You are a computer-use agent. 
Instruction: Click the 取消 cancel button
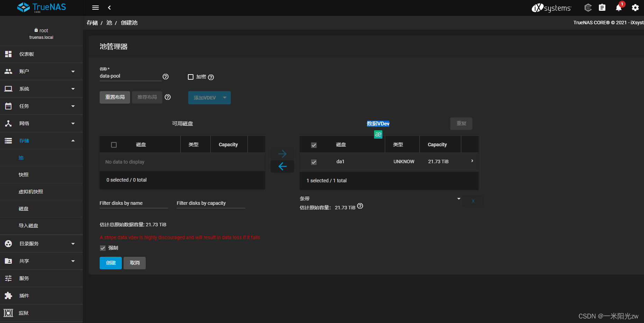click(135, 263)
